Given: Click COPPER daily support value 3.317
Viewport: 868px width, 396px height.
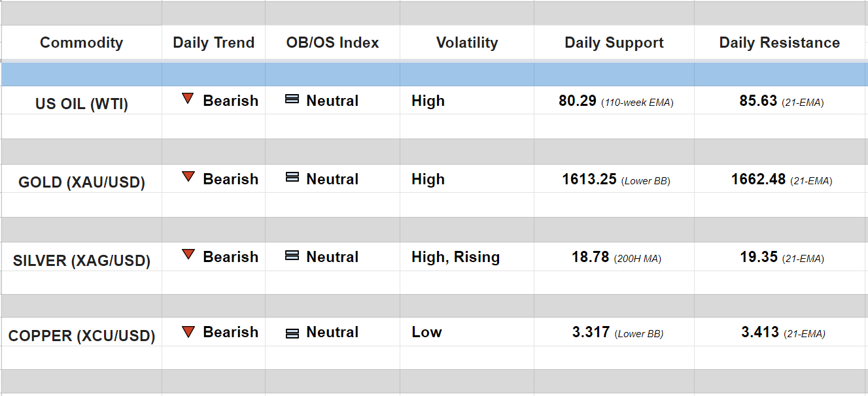Looking at the screenshot, I should 591,332.
